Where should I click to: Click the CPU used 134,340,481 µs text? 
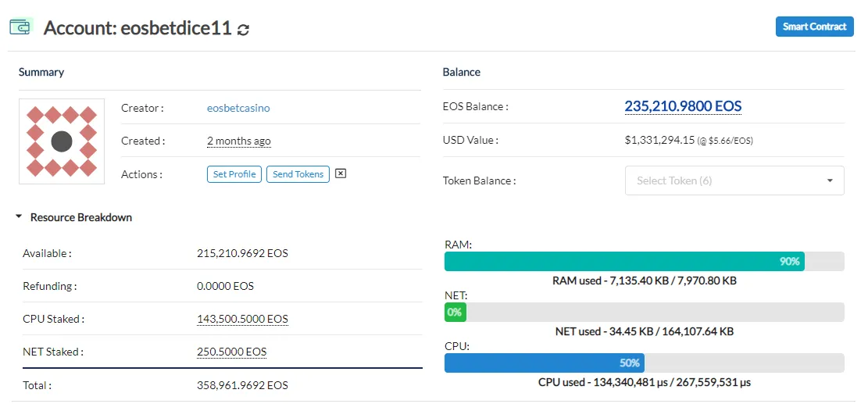point(645,382)
